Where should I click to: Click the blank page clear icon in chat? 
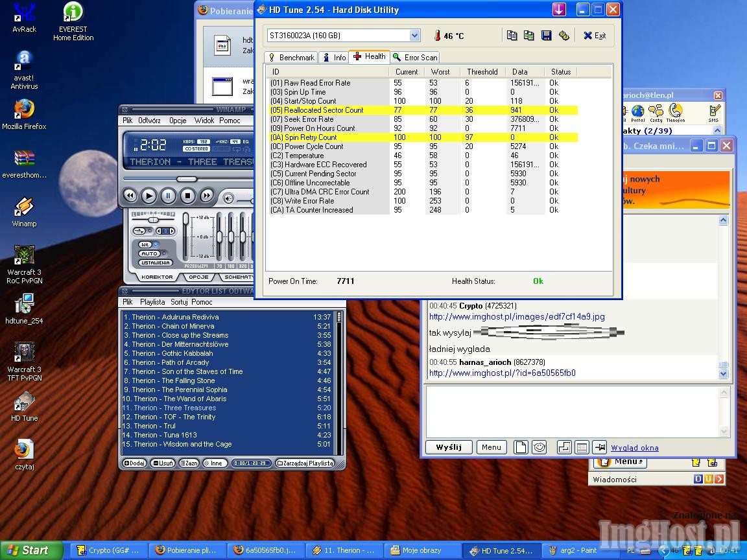[521, 447]
